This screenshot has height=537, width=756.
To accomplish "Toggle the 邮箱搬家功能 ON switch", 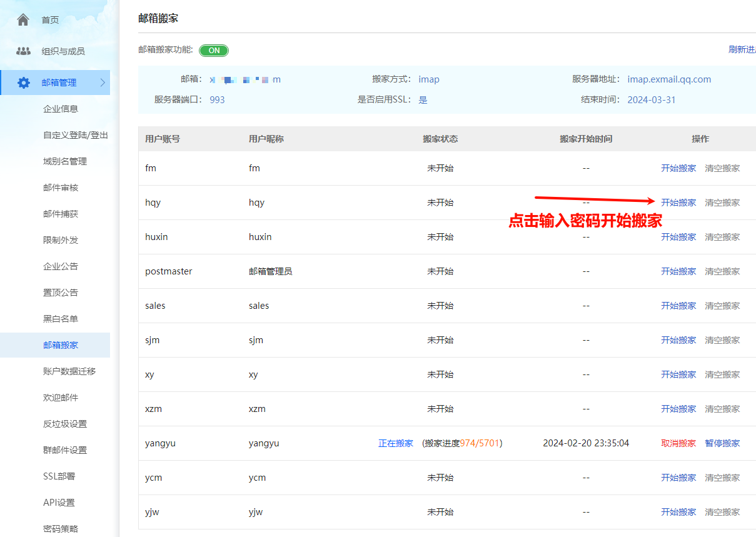I will tap(214, 51).
